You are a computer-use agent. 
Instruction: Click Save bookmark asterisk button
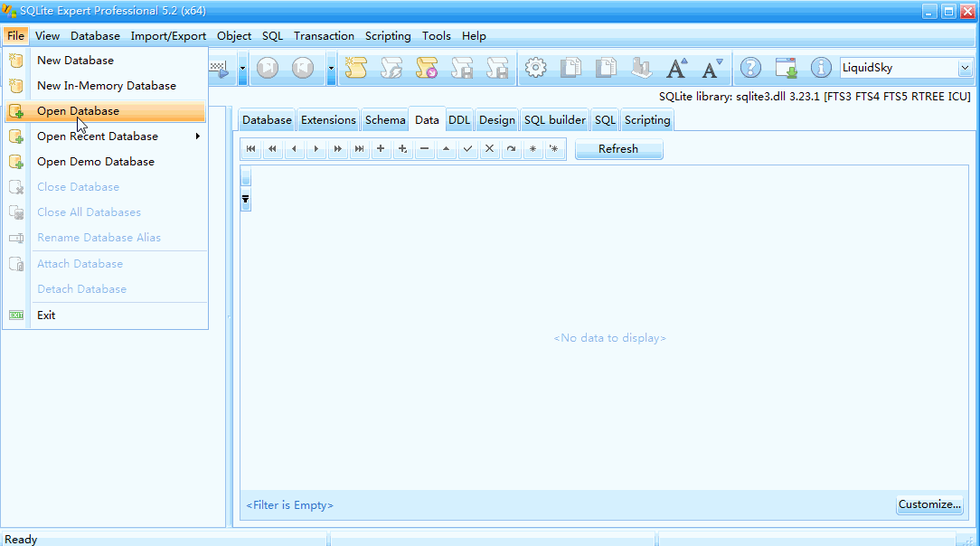[532, 148]
